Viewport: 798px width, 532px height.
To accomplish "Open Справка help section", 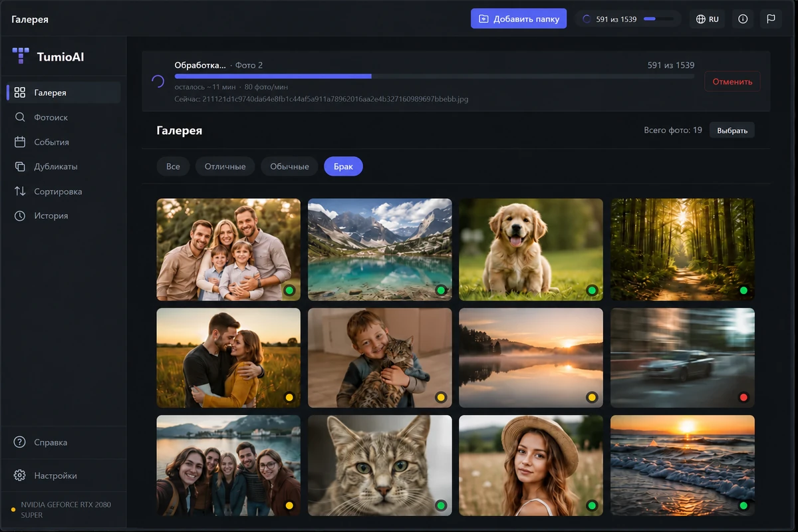I will pyautogui.click(x=64, y=442).
